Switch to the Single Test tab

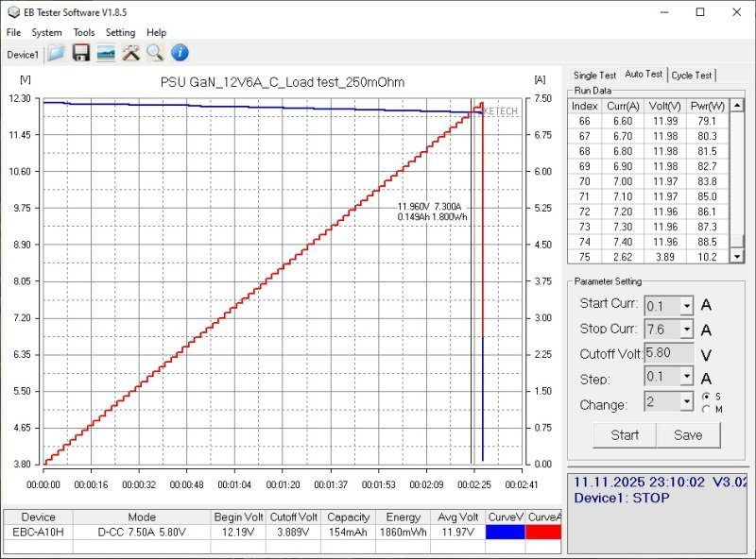tap(594, 76)
